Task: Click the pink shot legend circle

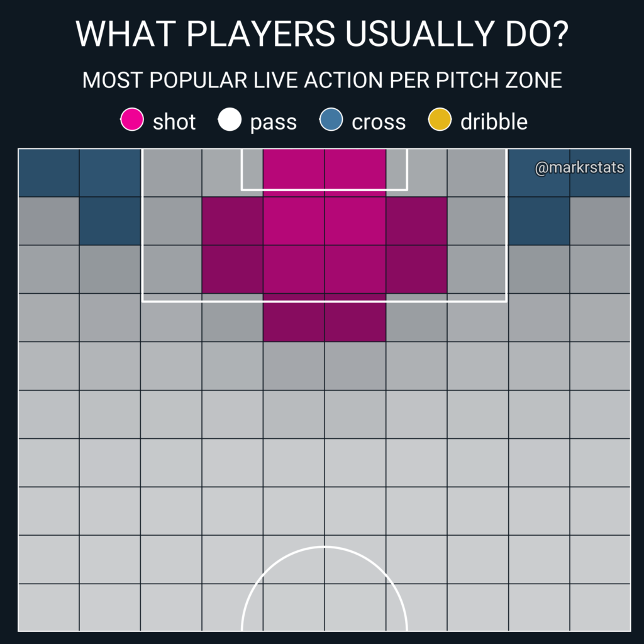Action: coord(132,119)
